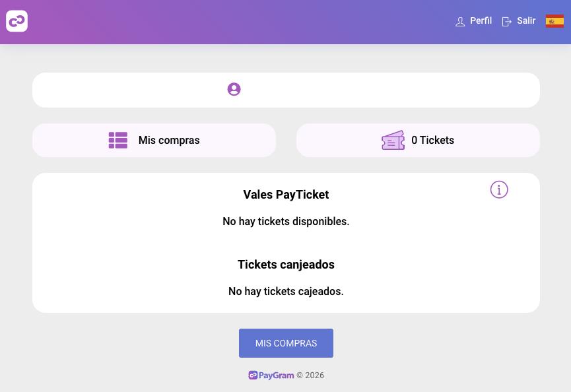Image resolution: width=571 pixels, height=392 pixels.
Task: Click the Salir logout door icon
Action: pyautogui.click(x=507, y=22)
